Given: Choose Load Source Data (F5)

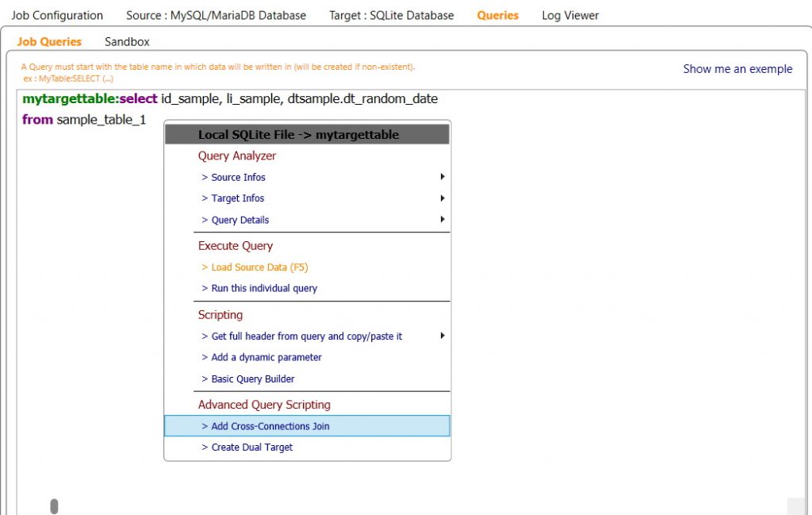Looking at the screenshot, I should click(307, 267).
